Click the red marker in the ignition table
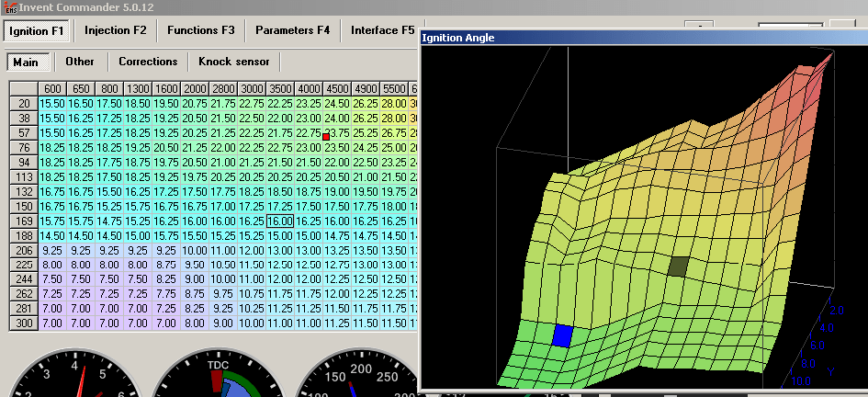This screenshot has width=868, height=397. tap(326, 136)
